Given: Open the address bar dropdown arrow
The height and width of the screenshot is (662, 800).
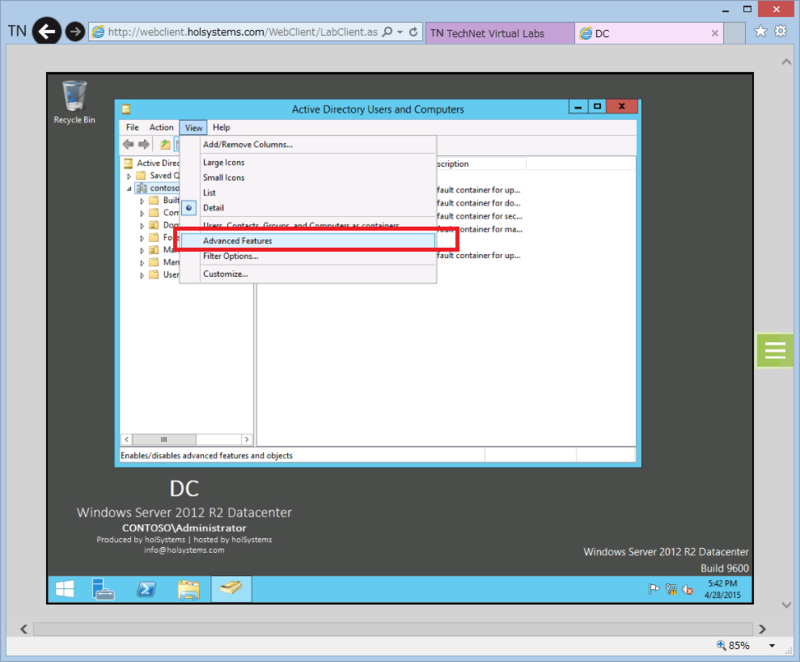Looking at the screenshot, I should coord(401,32).
